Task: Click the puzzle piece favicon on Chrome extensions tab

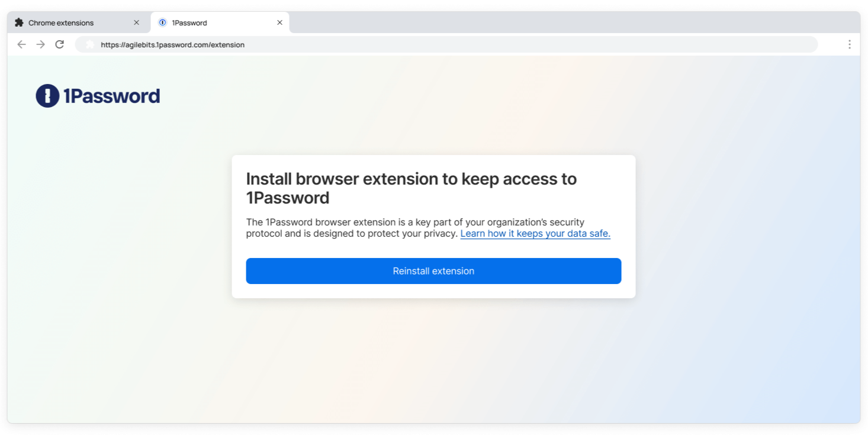Action: 18,22
